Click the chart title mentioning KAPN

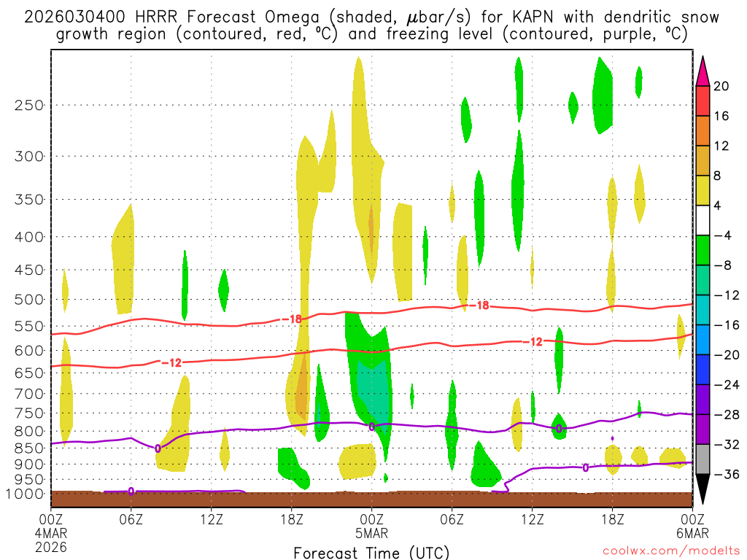[371, 26]
